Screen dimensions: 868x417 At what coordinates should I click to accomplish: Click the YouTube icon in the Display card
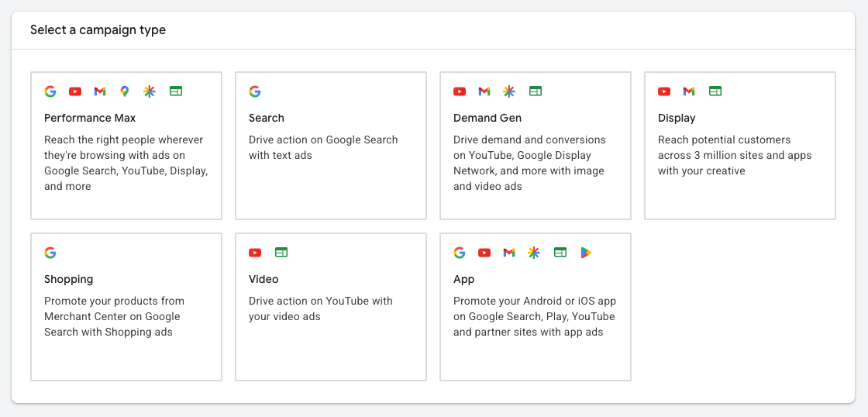[x=664, y=91]
